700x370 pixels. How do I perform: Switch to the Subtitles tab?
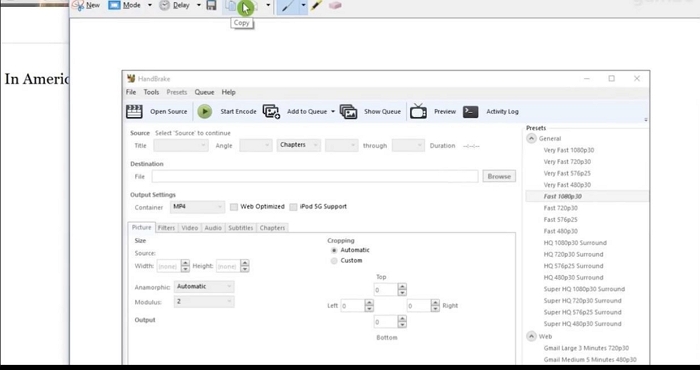pyautogui.click(x=241, y=228)
